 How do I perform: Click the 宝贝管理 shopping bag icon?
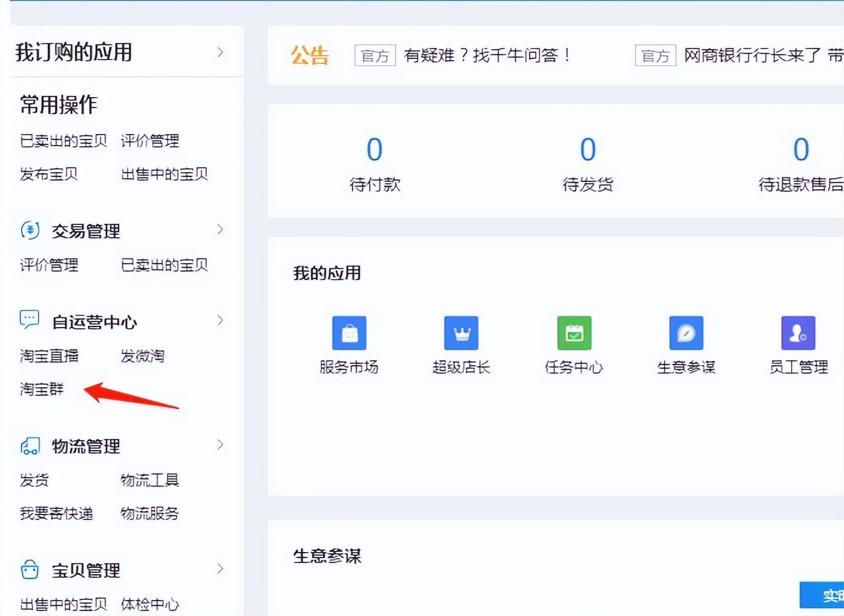30,569
